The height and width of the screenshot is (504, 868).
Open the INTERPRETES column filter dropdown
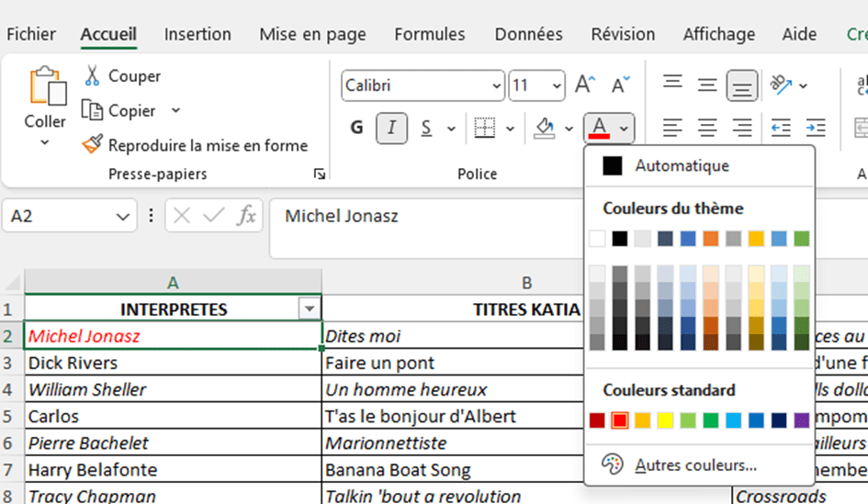pyautogui.click(x=310, y=309)
